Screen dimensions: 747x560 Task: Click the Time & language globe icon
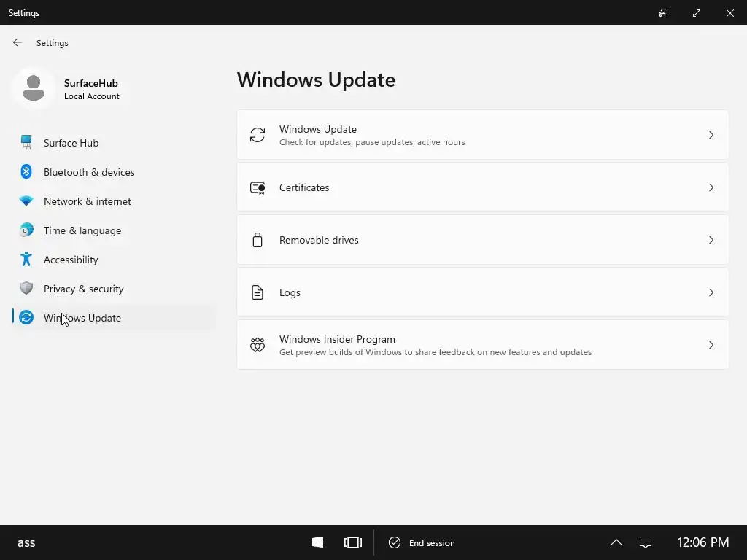[x=26, y=230]
